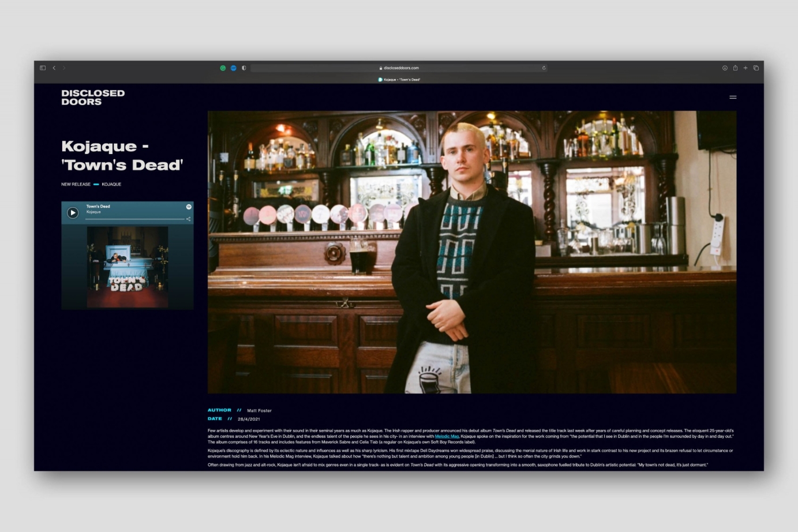Viewport: 798px width, 532px height.
Task: Click the Town's Dead album artwork
Action: [127, 267]
